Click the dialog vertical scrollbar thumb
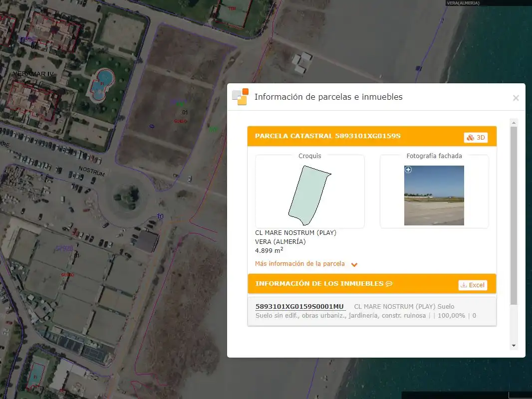 (x=514, y=215)
